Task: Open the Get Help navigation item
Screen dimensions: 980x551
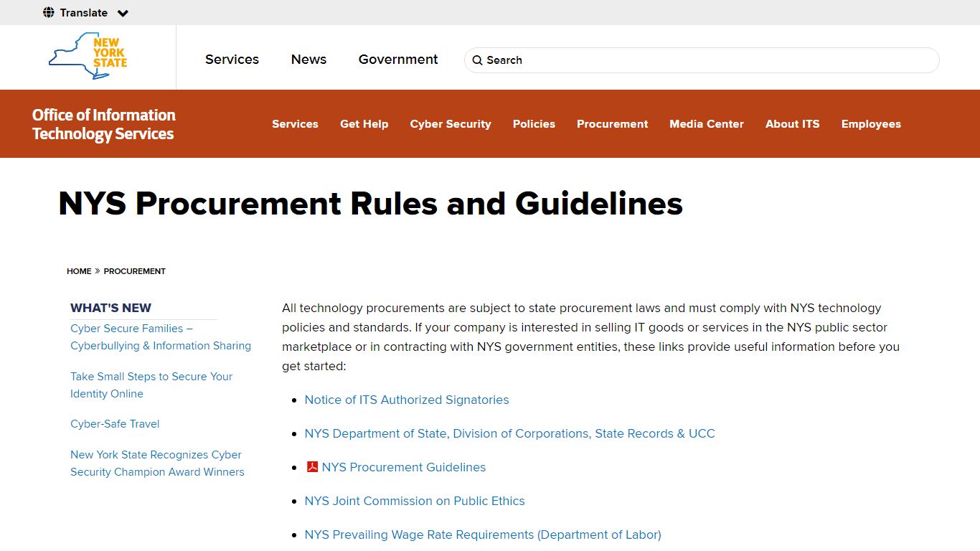Action: pyautogui.click(x=364, y=124)
